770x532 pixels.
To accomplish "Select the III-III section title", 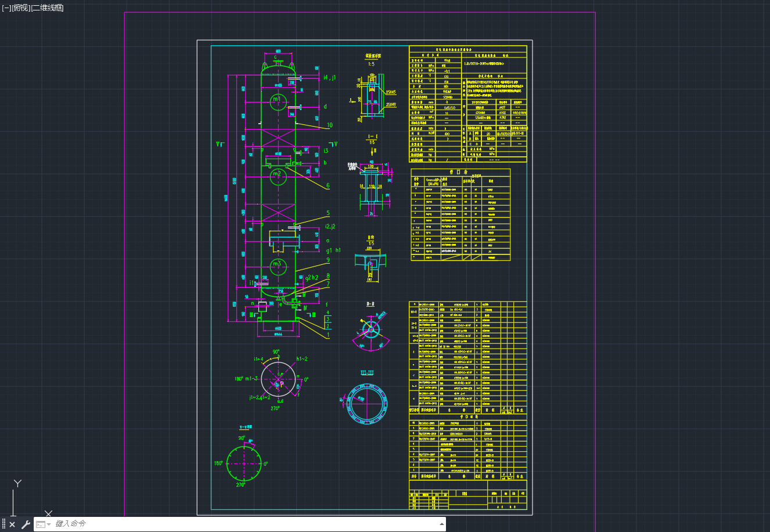I will 367,372.
